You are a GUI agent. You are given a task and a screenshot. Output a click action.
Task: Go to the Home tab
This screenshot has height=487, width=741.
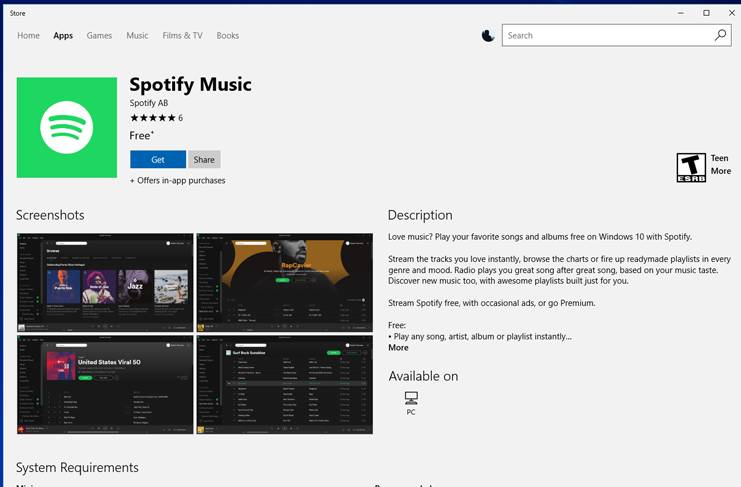(28, 35)
